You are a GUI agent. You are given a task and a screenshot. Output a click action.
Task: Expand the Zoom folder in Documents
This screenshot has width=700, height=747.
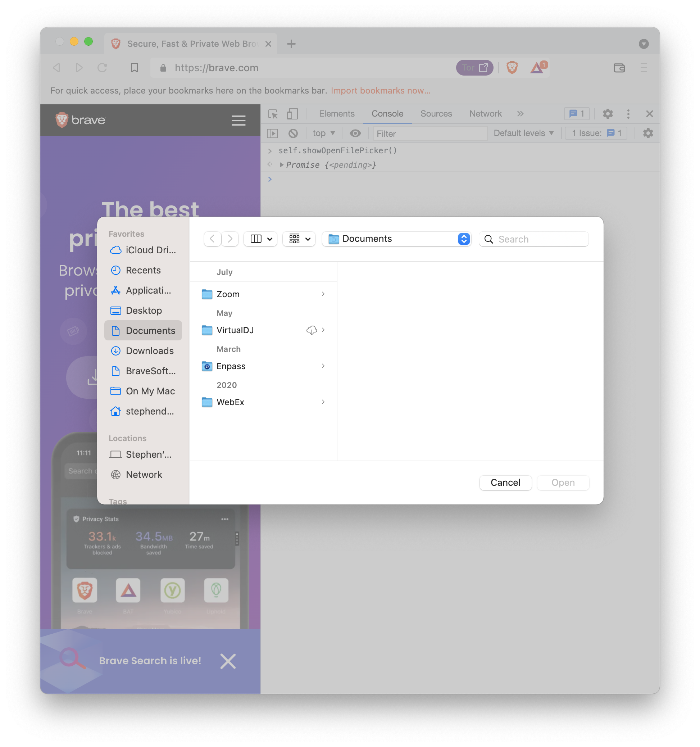[x=323, y=294]
